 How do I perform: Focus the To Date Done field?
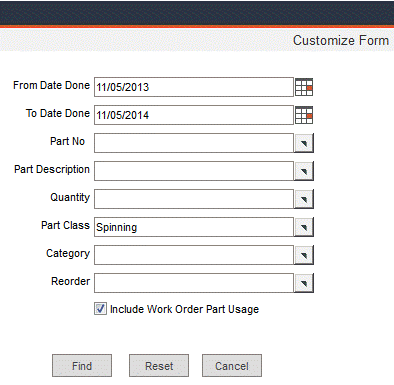194,115
